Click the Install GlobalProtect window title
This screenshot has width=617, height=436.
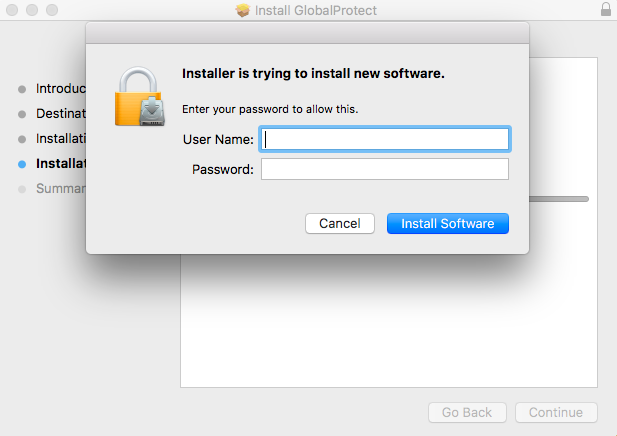pyautogui.click(x=315, y=10)
